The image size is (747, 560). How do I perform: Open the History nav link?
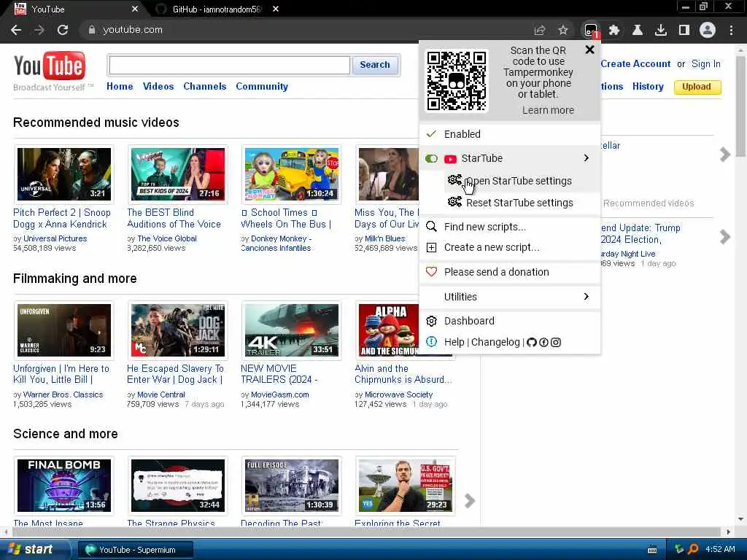click(648, 86)
